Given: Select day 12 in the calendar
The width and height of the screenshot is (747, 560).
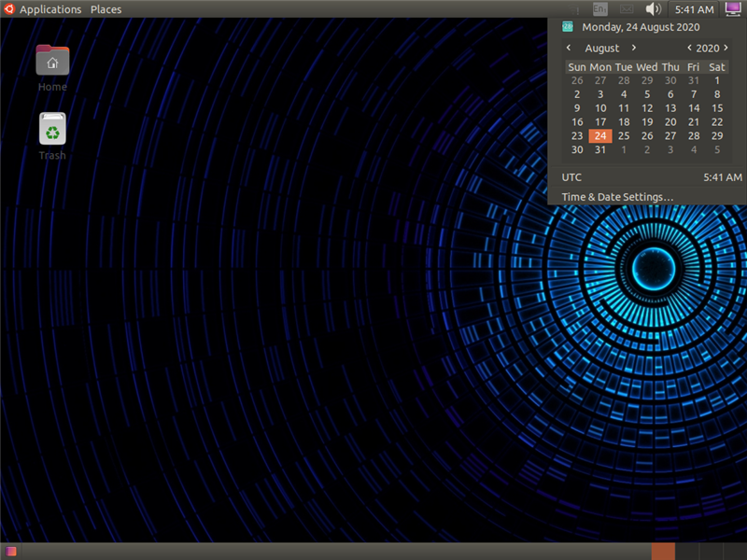Looking at the screenshot, I should click(647, 108).
